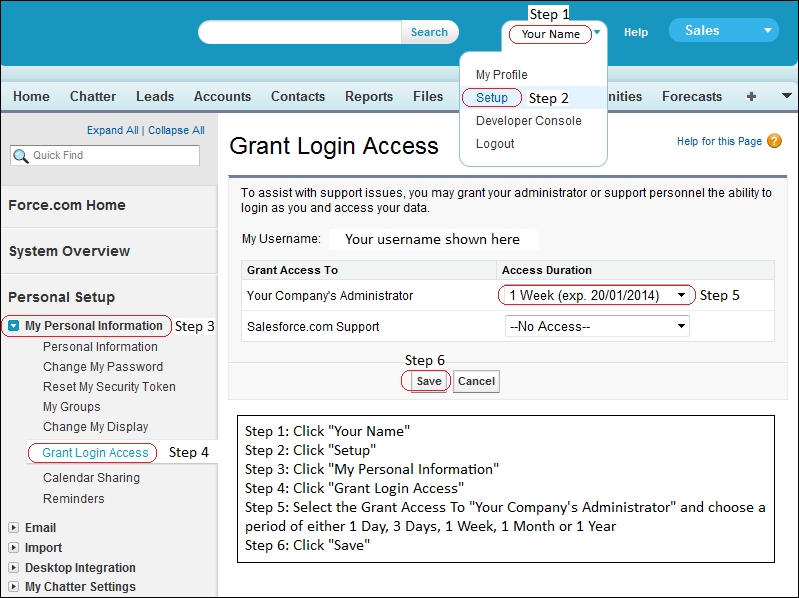This screenshot has width=799, height=598.
Task: Open the Accounts tab
Action: [222, 96]
